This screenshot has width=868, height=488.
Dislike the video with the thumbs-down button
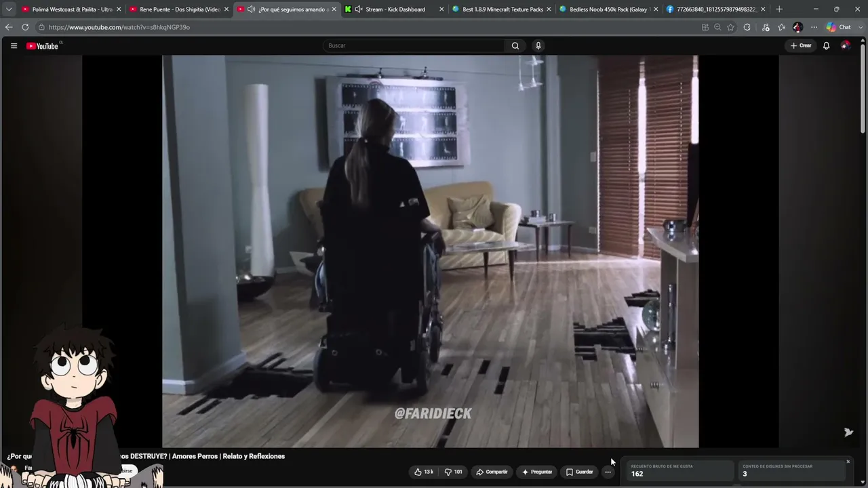pyautogui.click(x=454, y=472)
